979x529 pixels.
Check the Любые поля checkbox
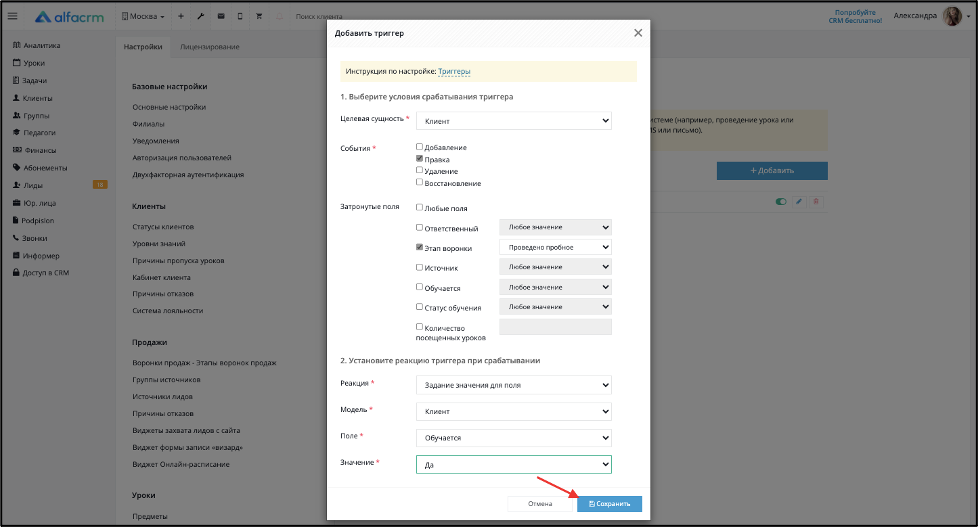pyautogui.click(x=419, y=207)
